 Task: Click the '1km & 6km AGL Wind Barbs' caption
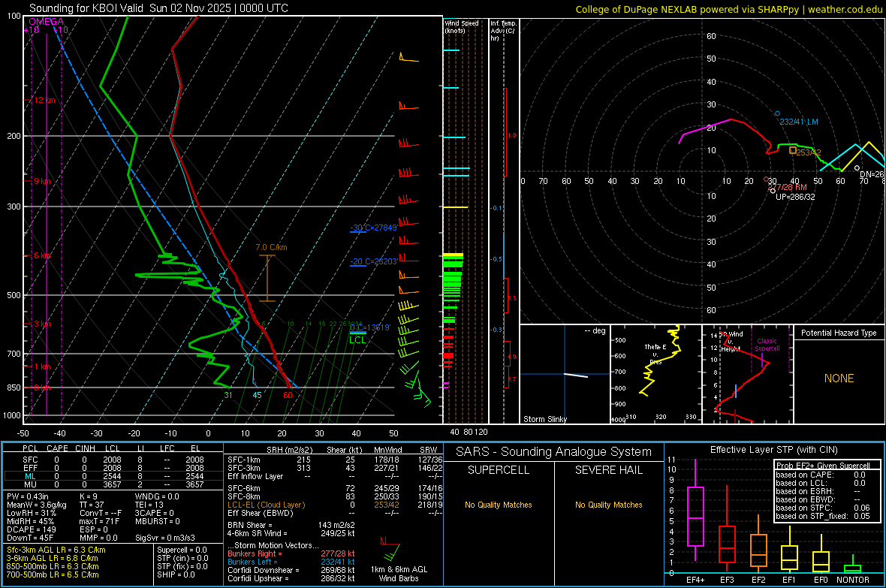coord(399,574)
